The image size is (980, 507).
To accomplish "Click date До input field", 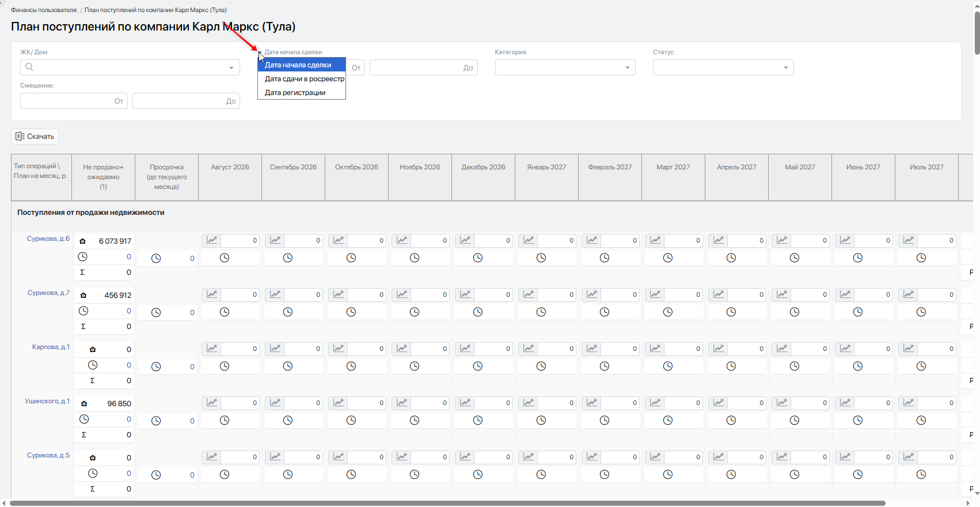I will (x=423, y=67).
